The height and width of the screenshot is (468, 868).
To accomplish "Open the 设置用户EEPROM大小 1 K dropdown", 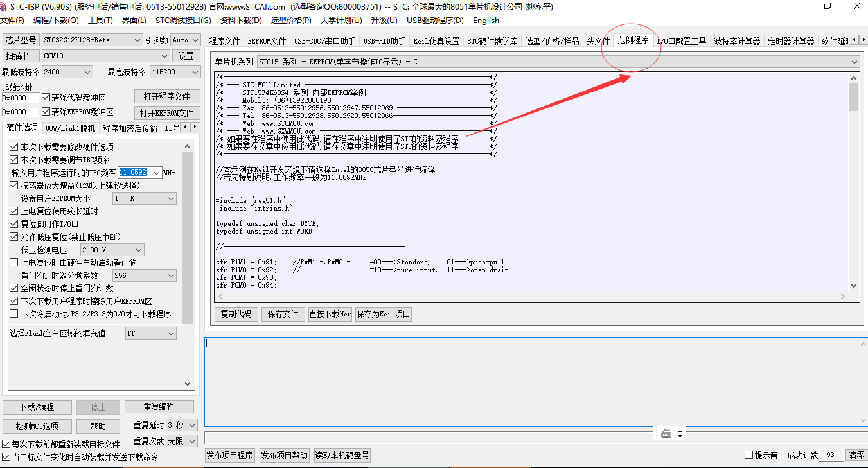I will [x=144, y=198].
